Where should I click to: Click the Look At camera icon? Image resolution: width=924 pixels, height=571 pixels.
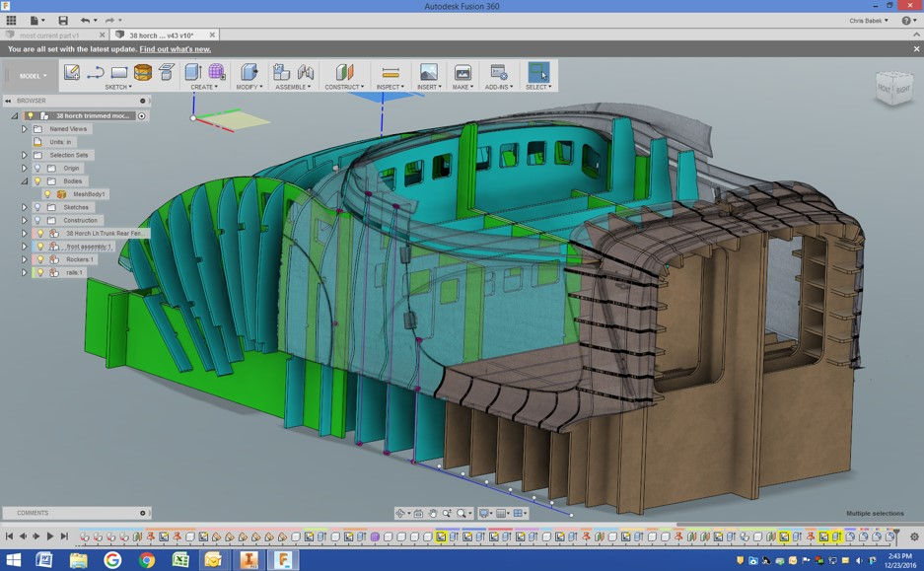[418, 513]
